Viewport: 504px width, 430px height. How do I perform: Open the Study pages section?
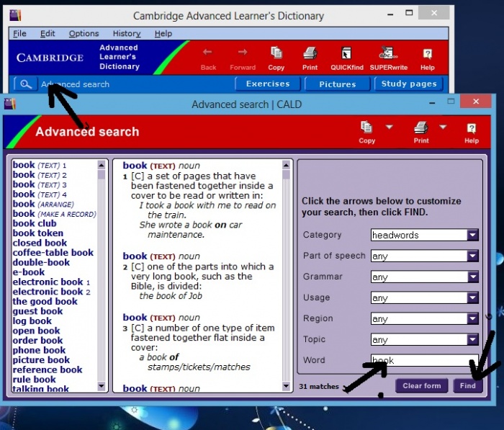[x=409, y=84]
